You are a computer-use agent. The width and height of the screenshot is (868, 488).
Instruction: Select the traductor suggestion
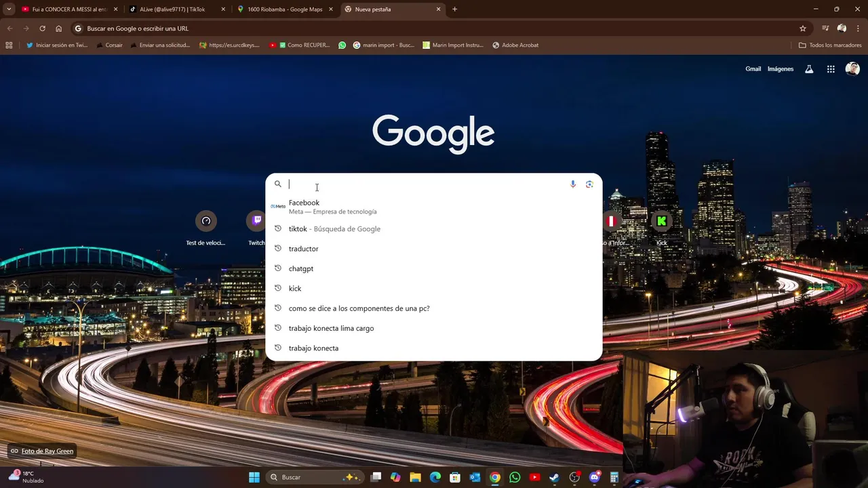coord(434,249)
